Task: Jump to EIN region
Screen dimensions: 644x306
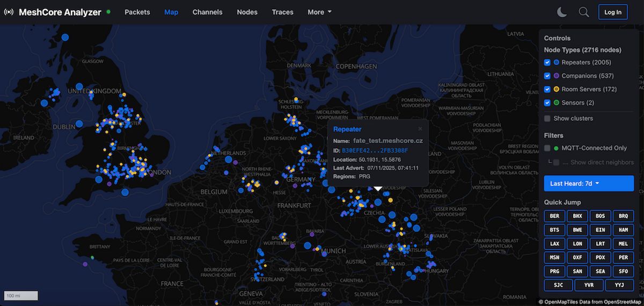Action: [600, 230]
